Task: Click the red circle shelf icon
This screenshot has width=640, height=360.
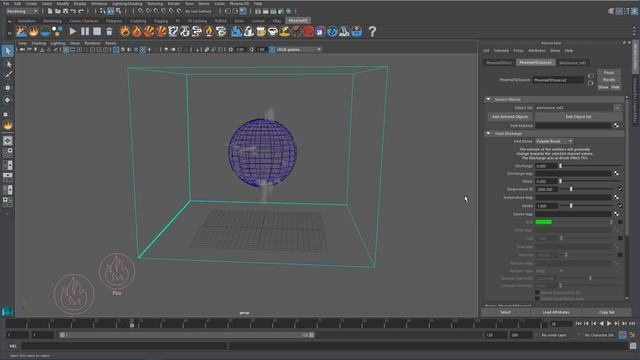Action: [x=309, y=31]
